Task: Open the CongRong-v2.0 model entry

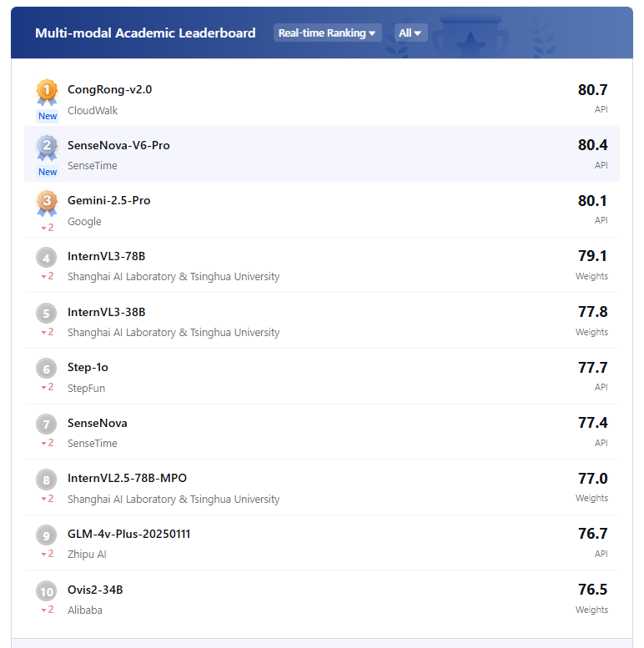Action: pos(109,89)
